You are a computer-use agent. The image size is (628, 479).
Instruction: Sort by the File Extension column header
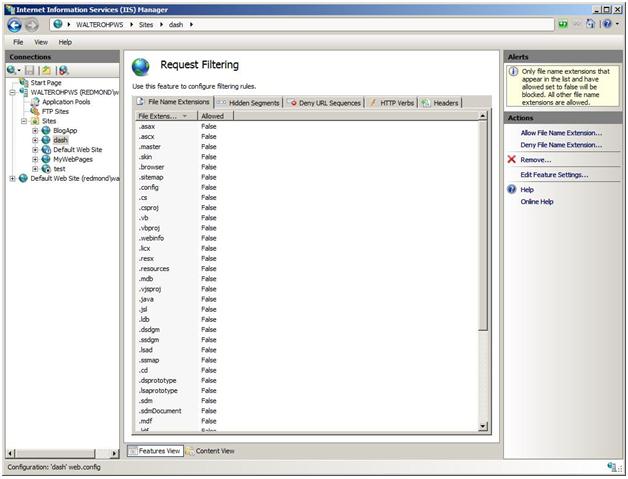(166, 116)
